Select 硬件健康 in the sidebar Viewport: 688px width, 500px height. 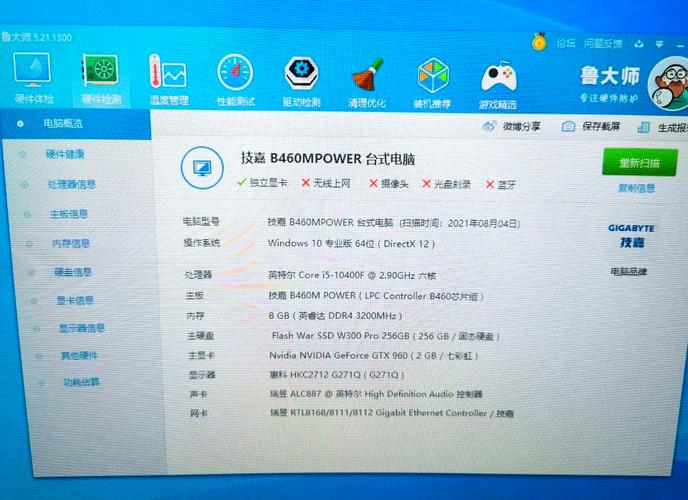(65, 154)
